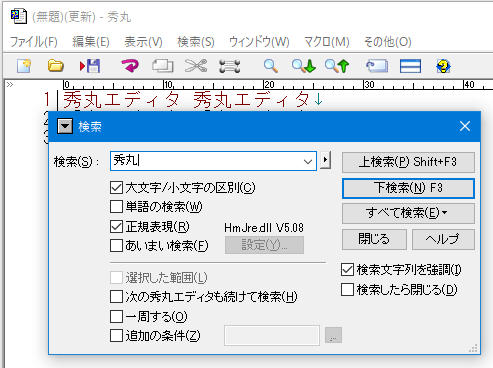Viewport: 493px width, 368px height.
Task: Click the 上検索(P) Shift+F3 button
Action: [408, 162]
